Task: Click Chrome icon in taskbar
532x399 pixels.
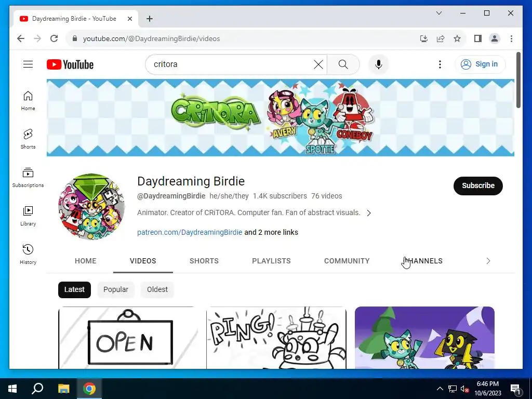Action: coord(89,389)
